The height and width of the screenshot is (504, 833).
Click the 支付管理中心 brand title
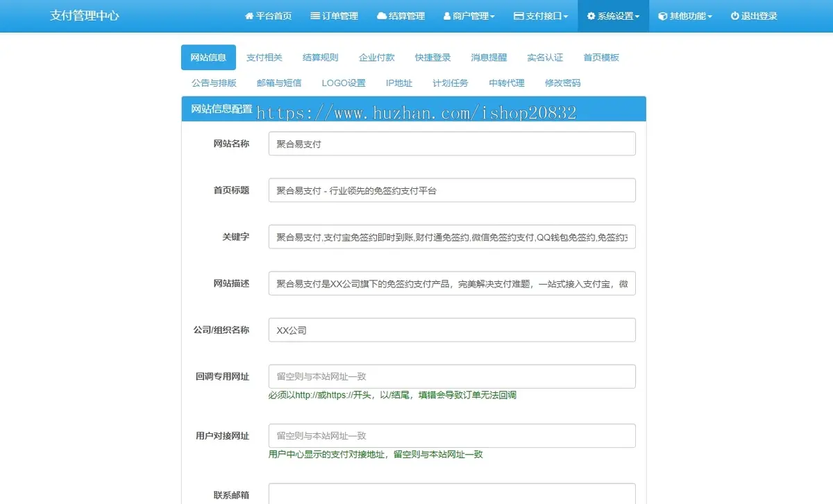(84, 16)
